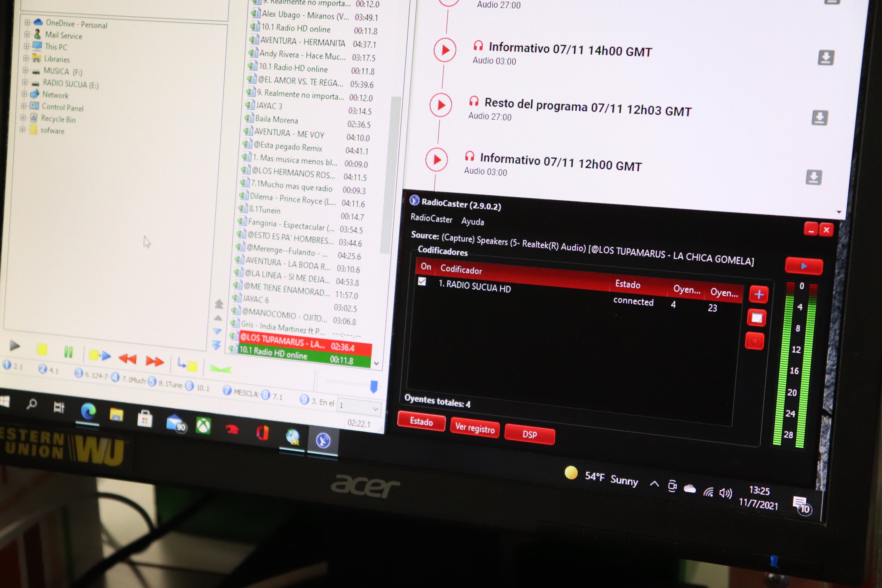
Task: Open Microsoft Edge from taskbar
Action: pyautogui.click(x=89, y=412)
